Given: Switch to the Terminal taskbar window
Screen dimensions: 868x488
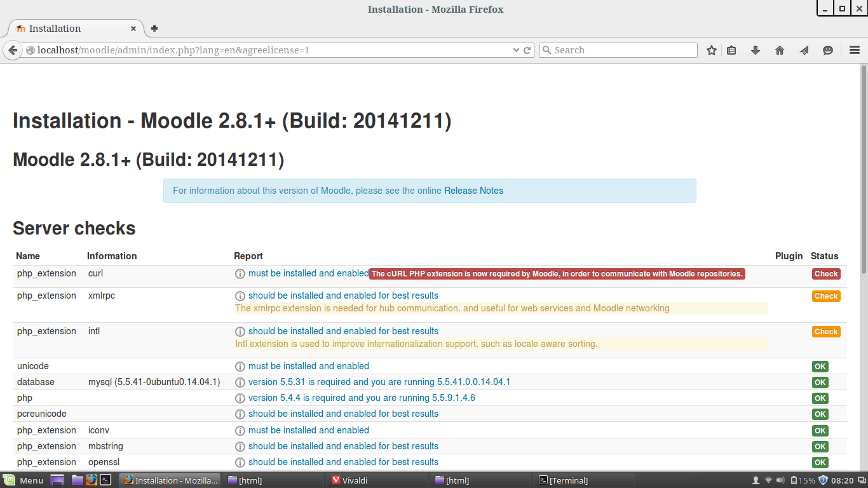Looking at the screenshot, I should (583, 480).
